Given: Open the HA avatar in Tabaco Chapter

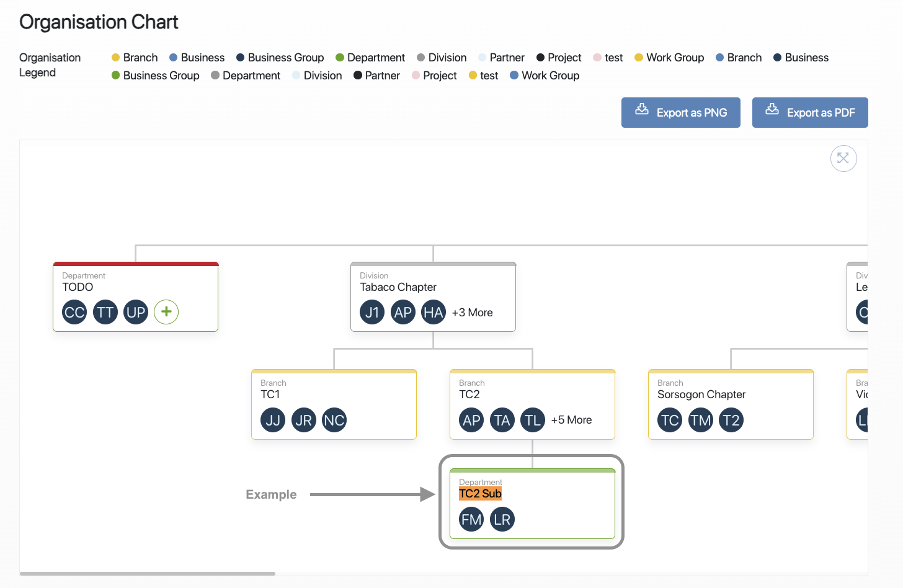Looking at the screenshot, I should [434, 312].
